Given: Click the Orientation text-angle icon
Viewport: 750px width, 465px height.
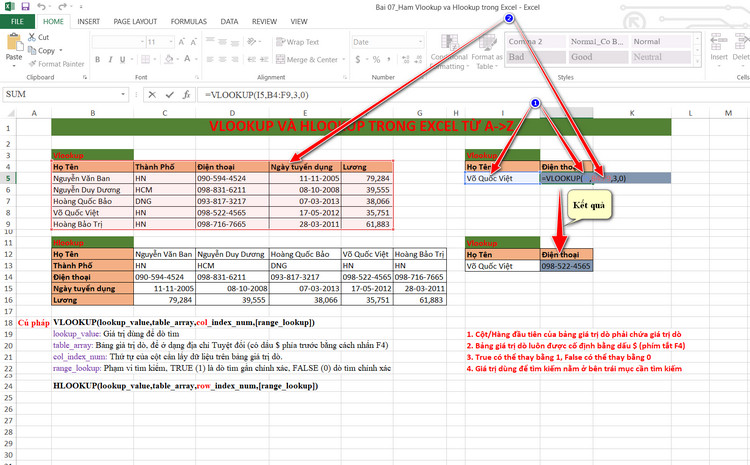Looking at the screenshot, I should pos(252,42).
